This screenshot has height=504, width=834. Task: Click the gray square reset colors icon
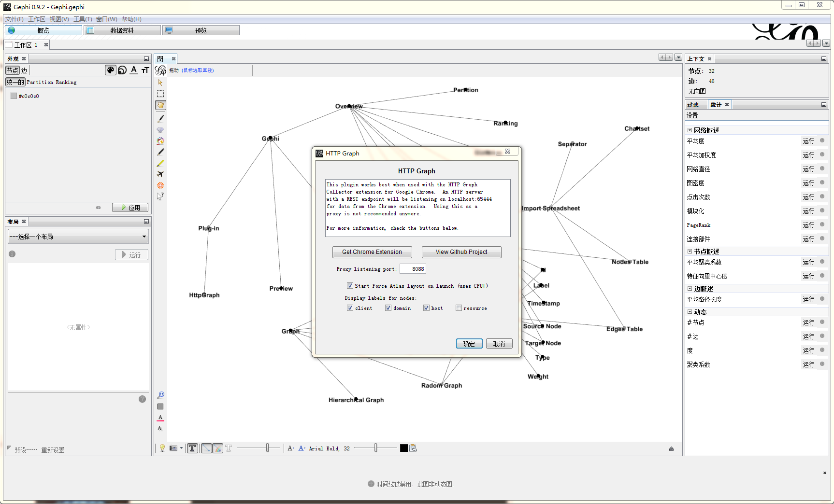click(160, 406)
